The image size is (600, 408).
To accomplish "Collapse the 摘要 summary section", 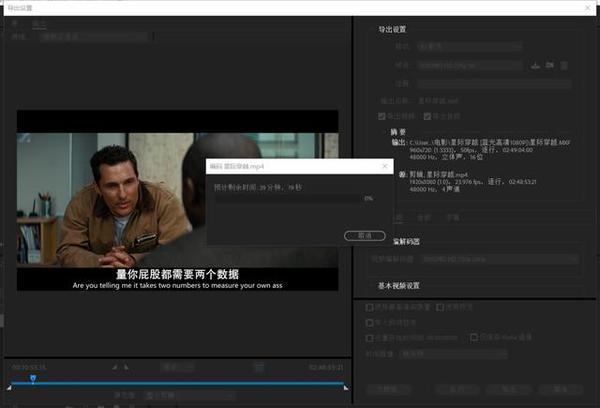I will pyautogui.click(x=398, y=132).
